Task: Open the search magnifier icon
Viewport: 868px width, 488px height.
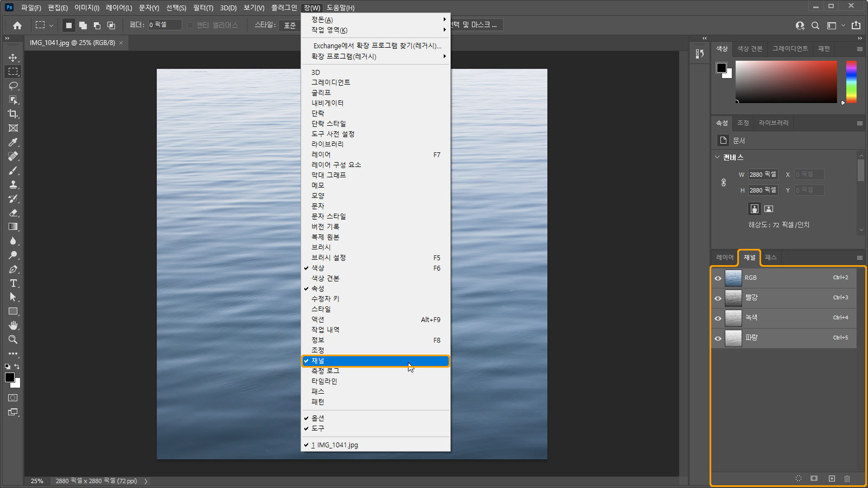Action: coord(815,25)
